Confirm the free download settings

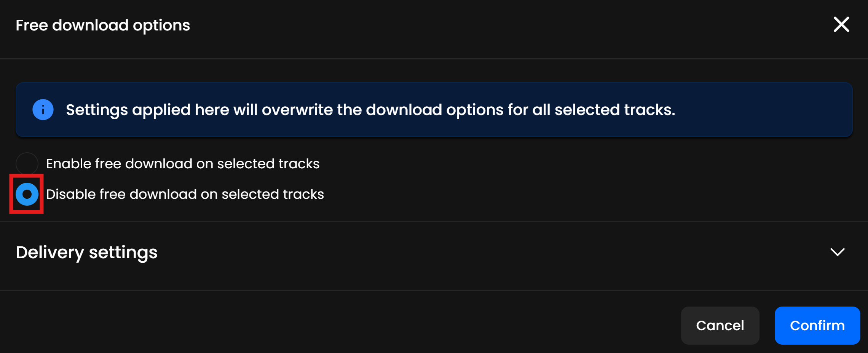coord(817,326)
